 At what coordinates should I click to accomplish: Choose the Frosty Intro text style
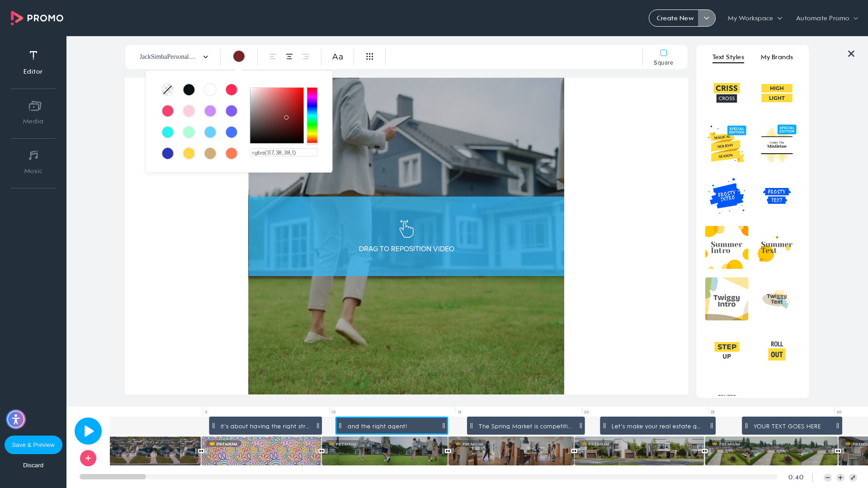(727, 196)
